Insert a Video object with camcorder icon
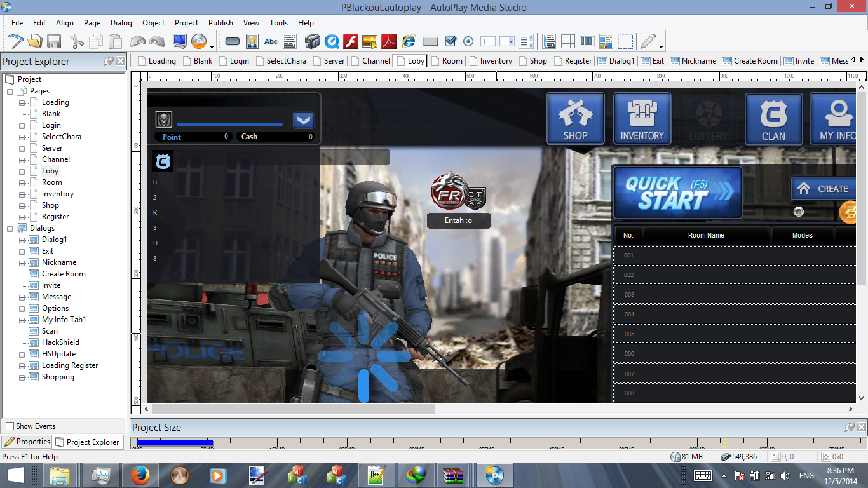Viewport: 868px width, 488px height. point(312,42)
